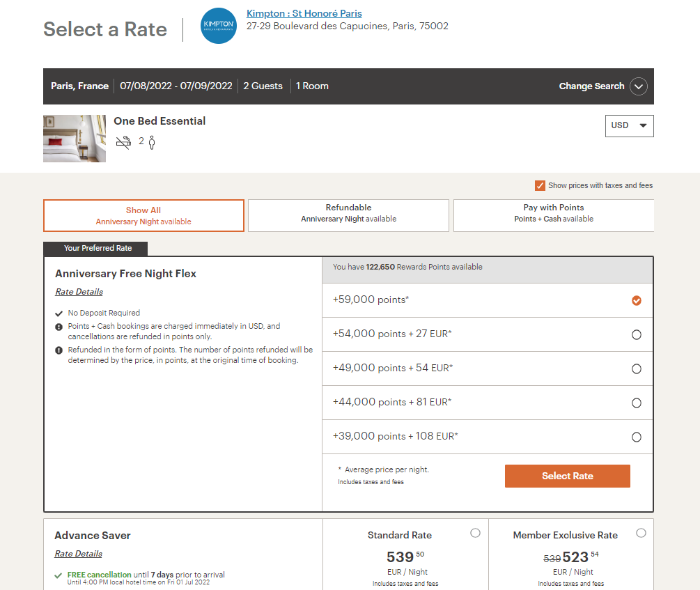Click the Paris, France destination text
700x590 pixels.
(79, 86)
